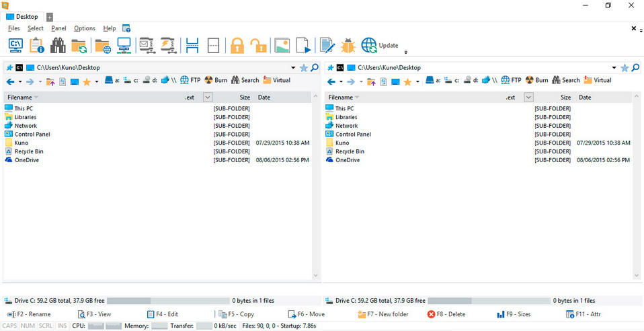Image resolution: width=644 pixels, height=331 pixels.
Task: Click the orange closed padlock encrypt icon
Action: click(x=237, y=45)
